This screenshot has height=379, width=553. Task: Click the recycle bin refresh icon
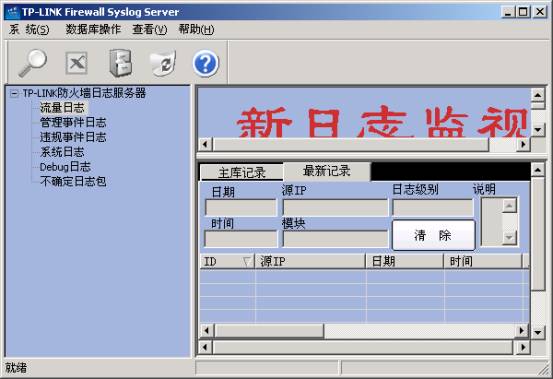[x=163, y=63]
